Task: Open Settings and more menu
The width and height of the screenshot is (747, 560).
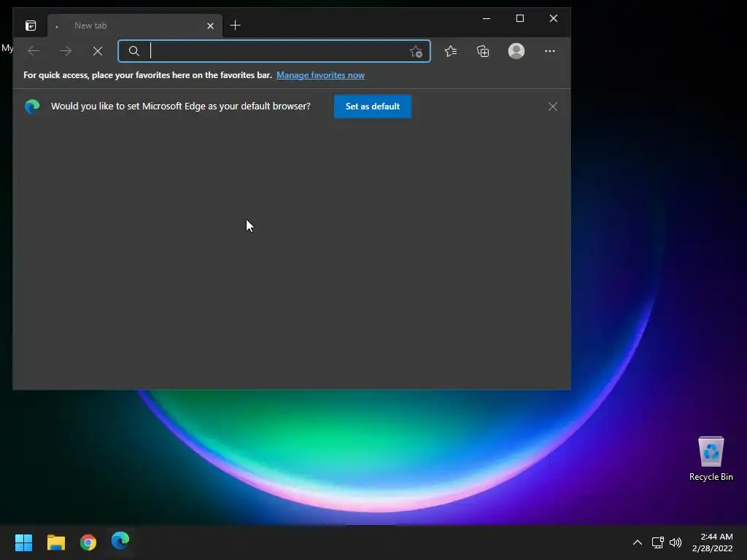Action: tap(550, 51)
